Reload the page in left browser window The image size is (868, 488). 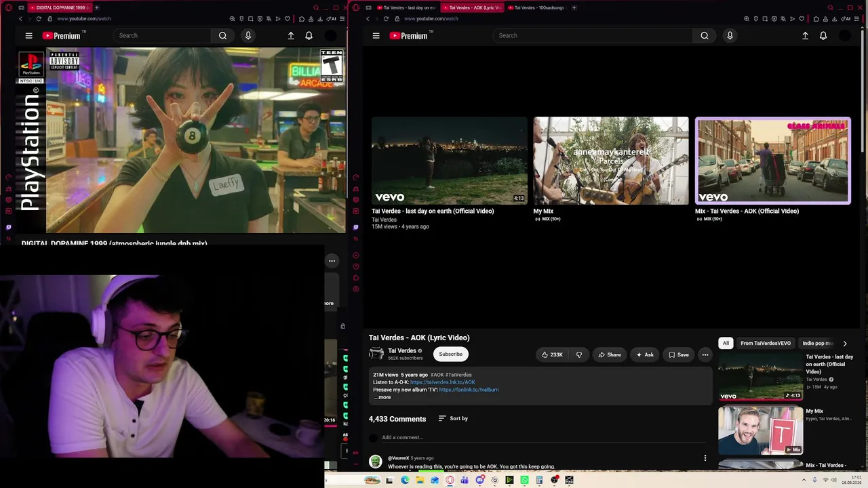tap(39, 18)
